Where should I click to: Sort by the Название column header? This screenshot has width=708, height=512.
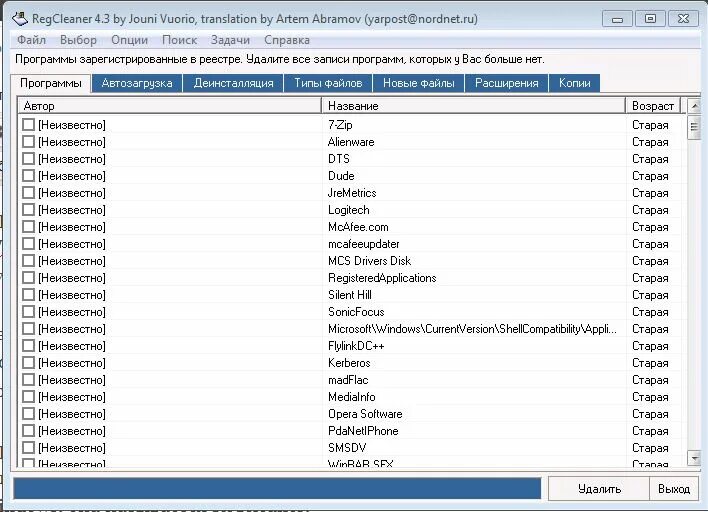coord(474,106)
